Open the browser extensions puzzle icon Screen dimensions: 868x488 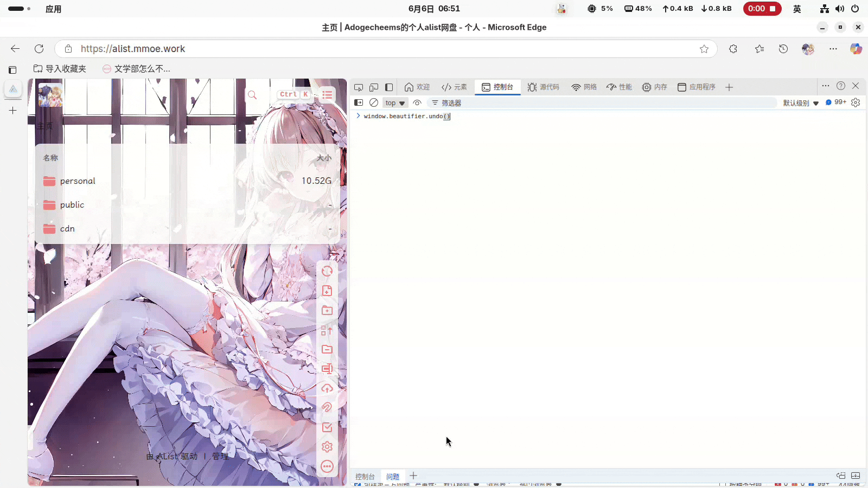[x=733, y=49]
